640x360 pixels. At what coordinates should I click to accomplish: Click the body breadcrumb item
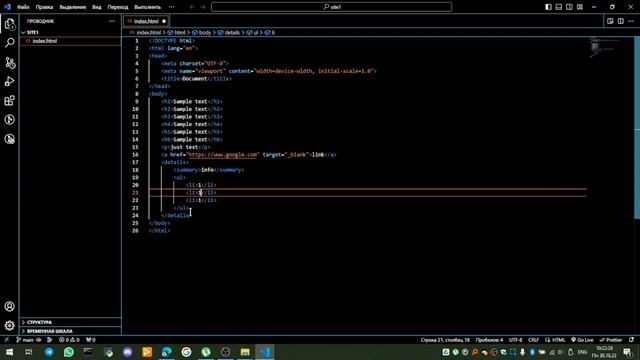[202, 32]
